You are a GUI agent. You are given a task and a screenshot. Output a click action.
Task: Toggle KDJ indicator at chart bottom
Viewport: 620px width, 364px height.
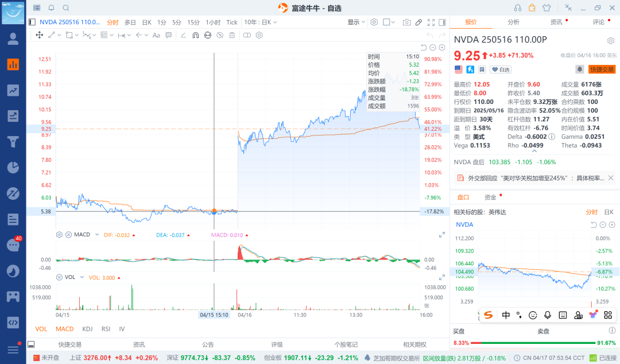(87, 329)
